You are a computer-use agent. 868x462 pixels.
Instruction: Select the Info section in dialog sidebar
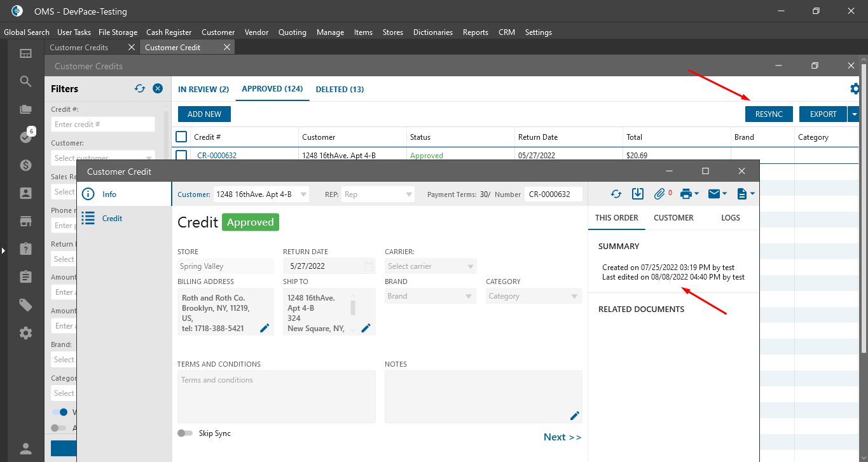(x=124, y=194)
